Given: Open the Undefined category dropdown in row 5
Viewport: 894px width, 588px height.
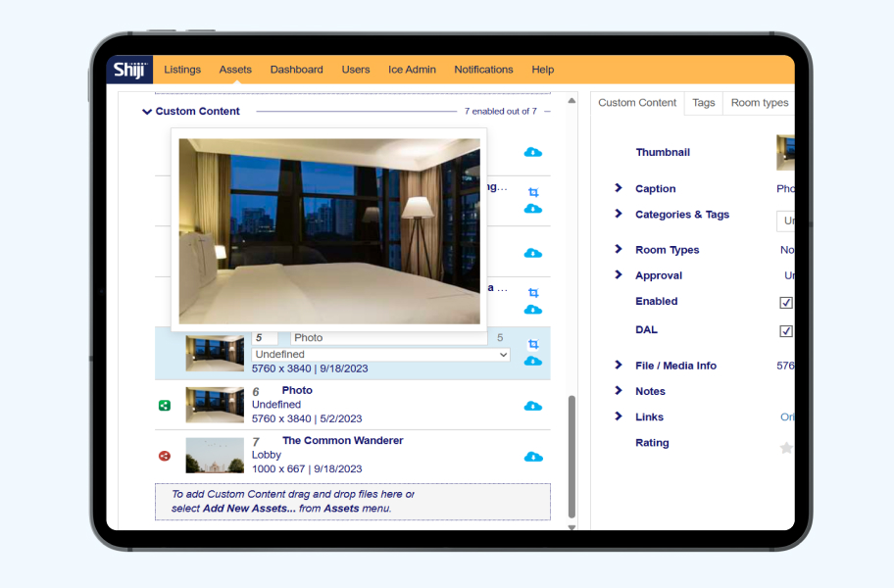Looking at the screenshot, I should click(x=381, y=355).
